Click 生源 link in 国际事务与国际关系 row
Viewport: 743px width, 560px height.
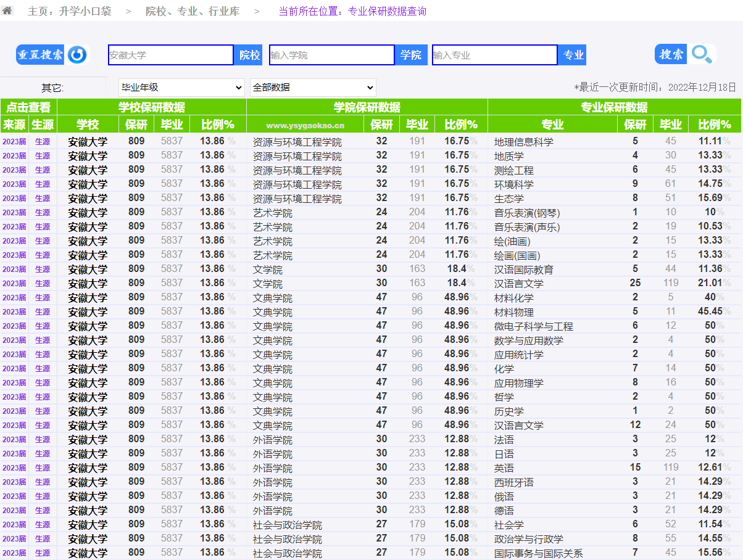click(x=43, y=553)
